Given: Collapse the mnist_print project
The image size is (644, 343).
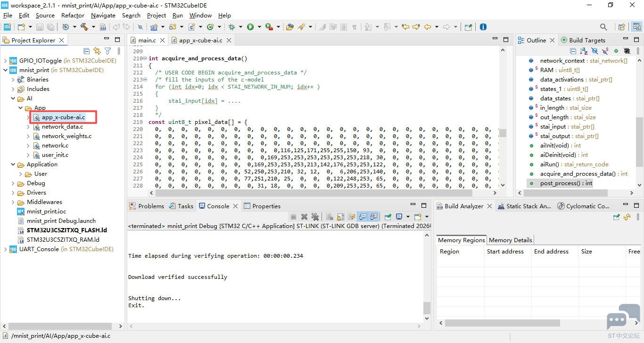Looking at the screenshot, I should point(6,70).
